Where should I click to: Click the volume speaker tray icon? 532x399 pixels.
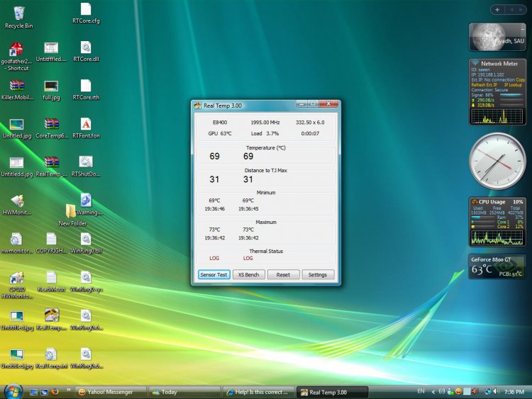pyautogui.click(x=497, y=391)
